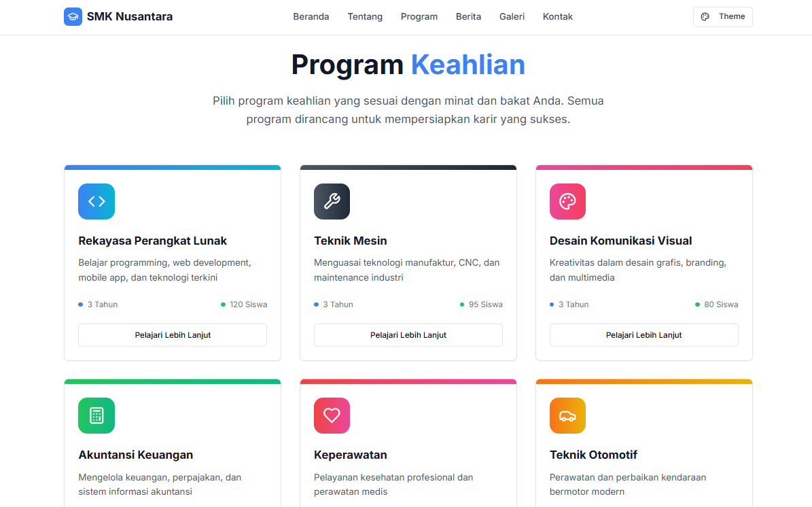Select Program in the navigation bar

point(419,17)
